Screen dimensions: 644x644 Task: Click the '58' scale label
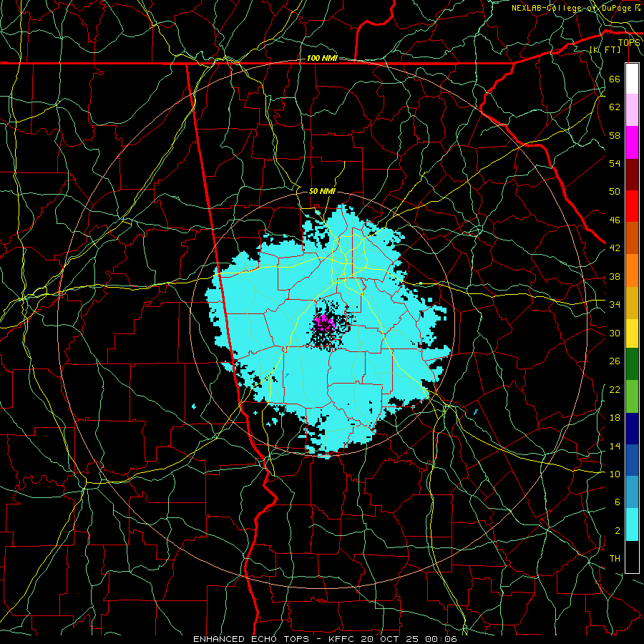[x=615, y=135]
